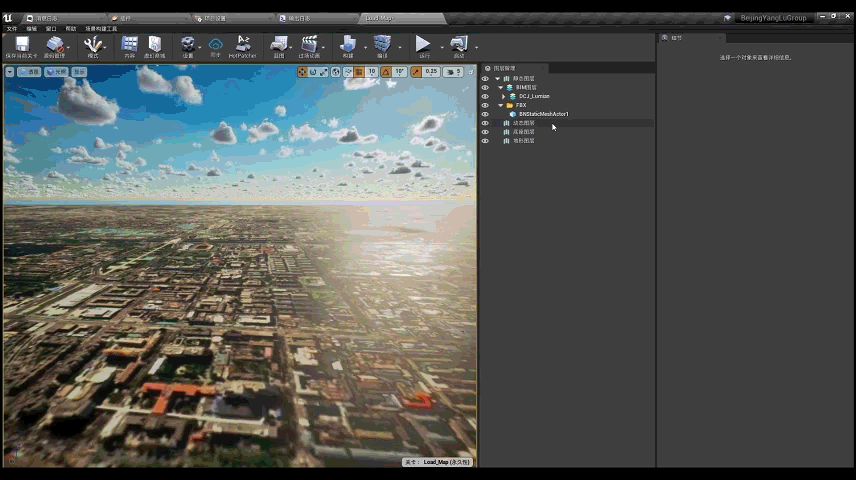Select BNStaticMeshActor1 in the layer tree

[543, 114]
